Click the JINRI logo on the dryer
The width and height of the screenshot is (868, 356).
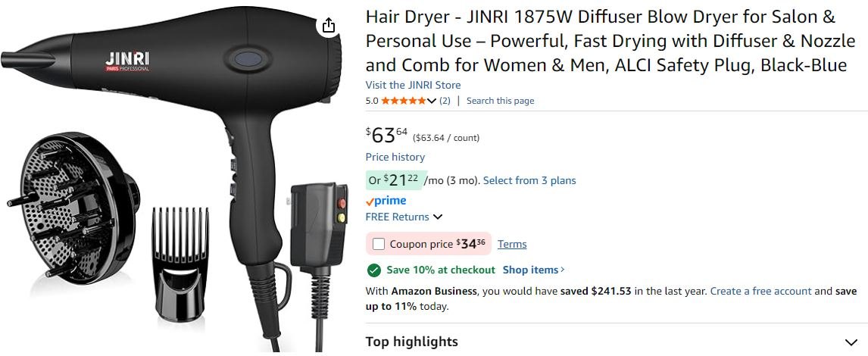[127, 61]
